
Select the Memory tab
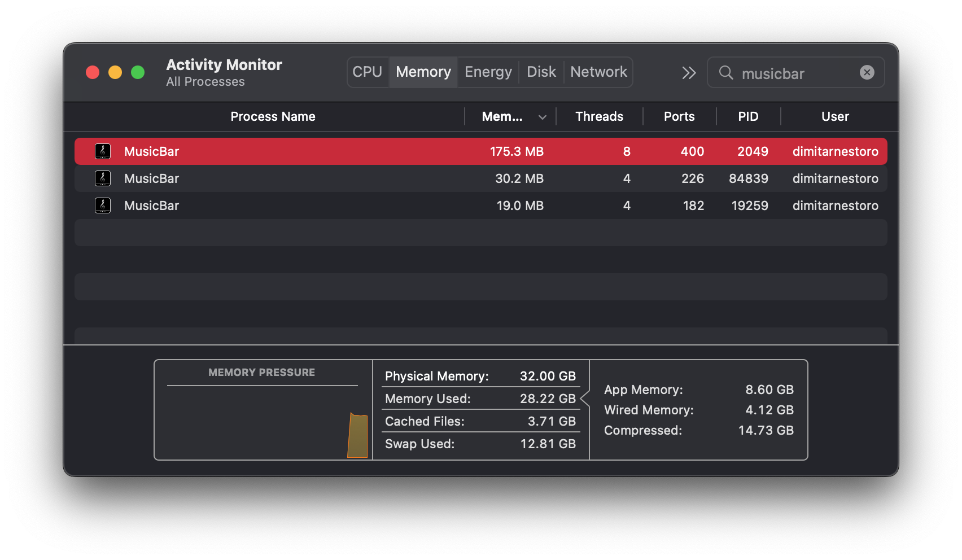423,72
